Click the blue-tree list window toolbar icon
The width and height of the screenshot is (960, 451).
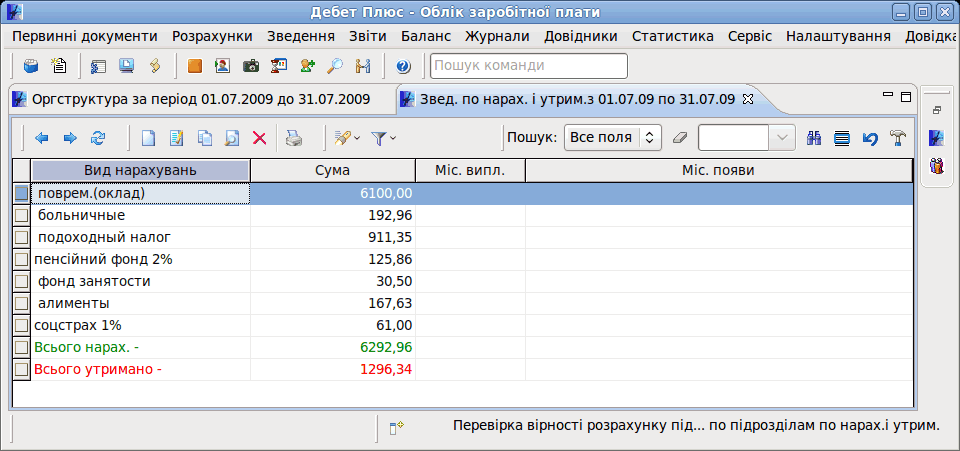pyautogui.click(x=98, y=66)
